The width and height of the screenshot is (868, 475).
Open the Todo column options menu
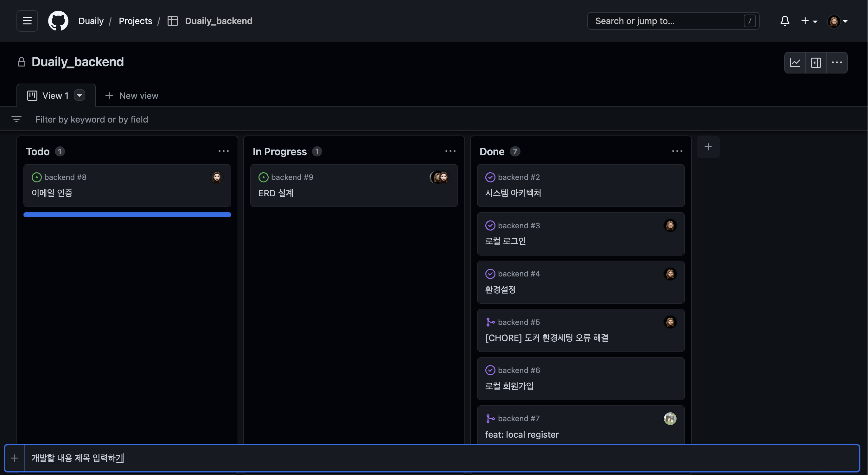tap(223, 151)
